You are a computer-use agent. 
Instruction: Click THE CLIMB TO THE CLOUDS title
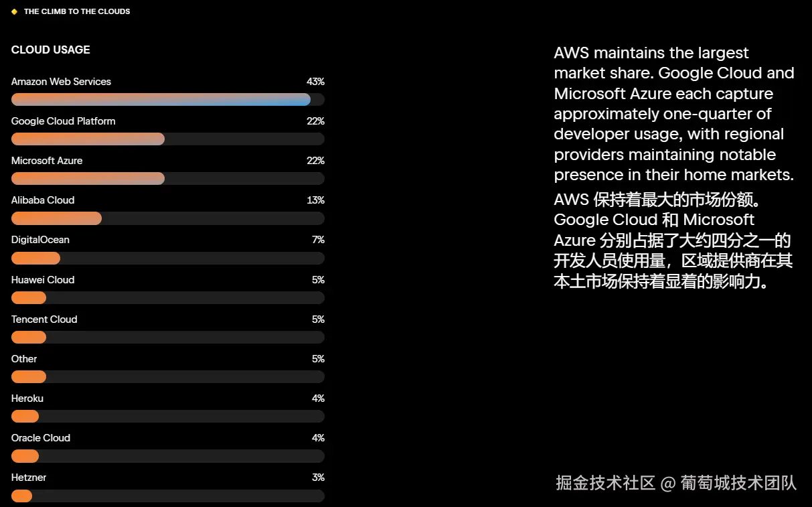click(x=77, y=11)
